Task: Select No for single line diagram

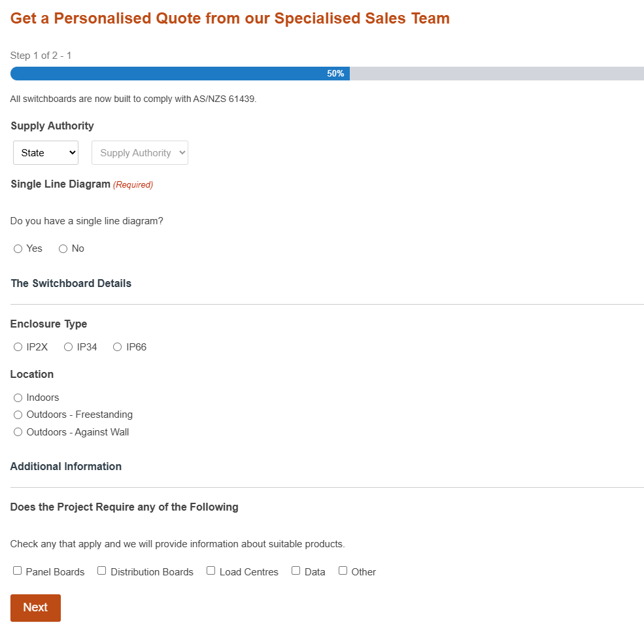Action: click(62, 248)
